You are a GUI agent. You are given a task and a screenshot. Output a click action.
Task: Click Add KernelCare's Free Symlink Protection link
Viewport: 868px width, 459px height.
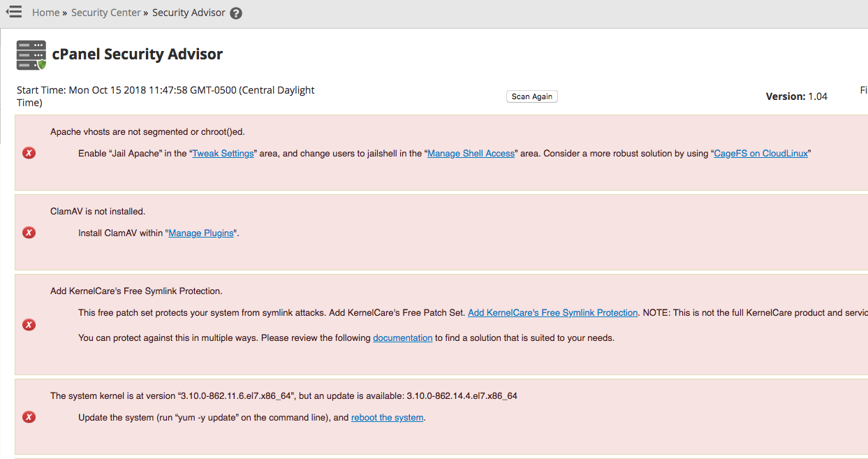(552, 313)
